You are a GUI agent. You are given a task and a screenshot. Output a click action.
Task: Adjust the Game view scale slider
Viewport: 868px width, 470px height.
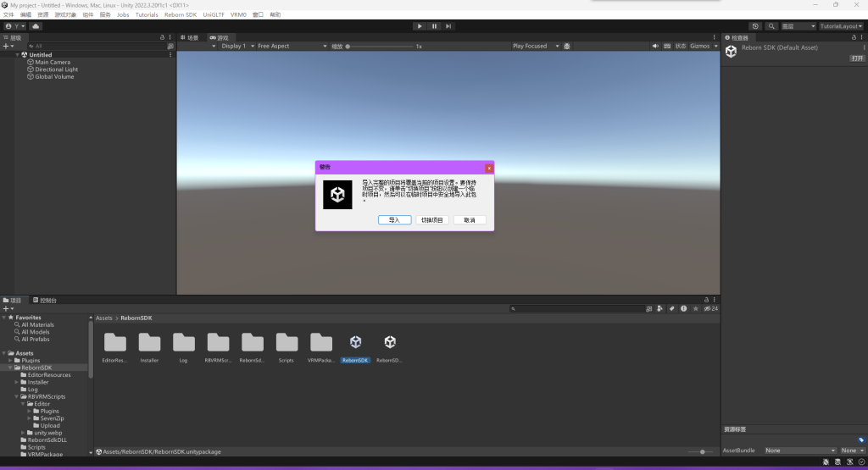349,46
